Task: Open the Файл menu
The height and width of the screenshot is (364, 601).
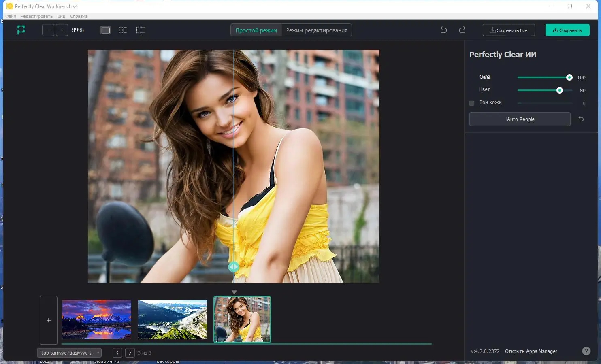Action: tap(11, 16)
